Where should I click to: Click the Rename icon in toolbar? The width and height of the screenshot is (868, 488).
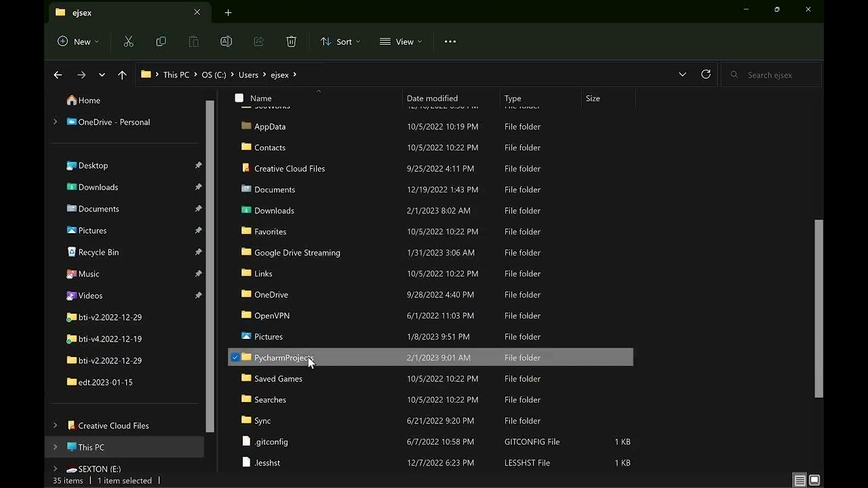coord(226,41)
